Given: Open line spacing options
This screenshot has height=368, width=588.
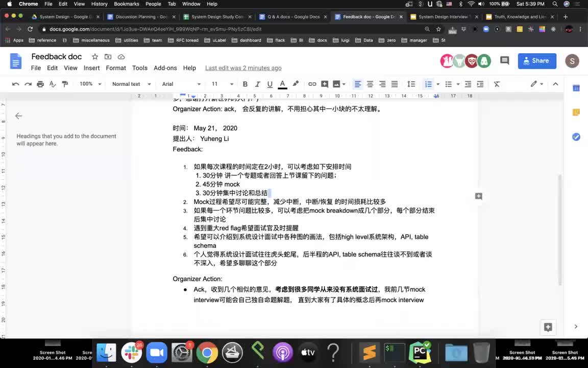Looking at the screenshot, I should pyautogui.click(x=411, y=84).
